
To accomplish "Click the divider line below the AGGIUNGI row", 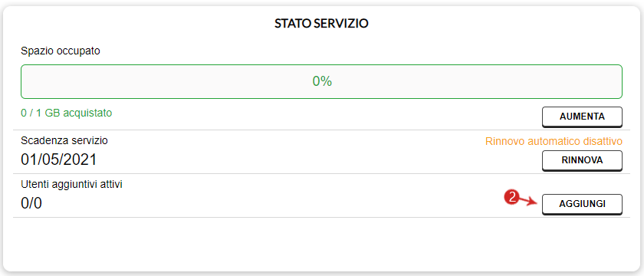I will coord(321,217).
